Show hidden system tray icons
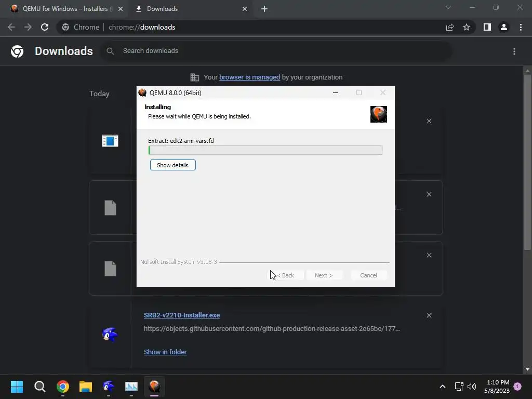532x399 pixels. tap(443, 387)
